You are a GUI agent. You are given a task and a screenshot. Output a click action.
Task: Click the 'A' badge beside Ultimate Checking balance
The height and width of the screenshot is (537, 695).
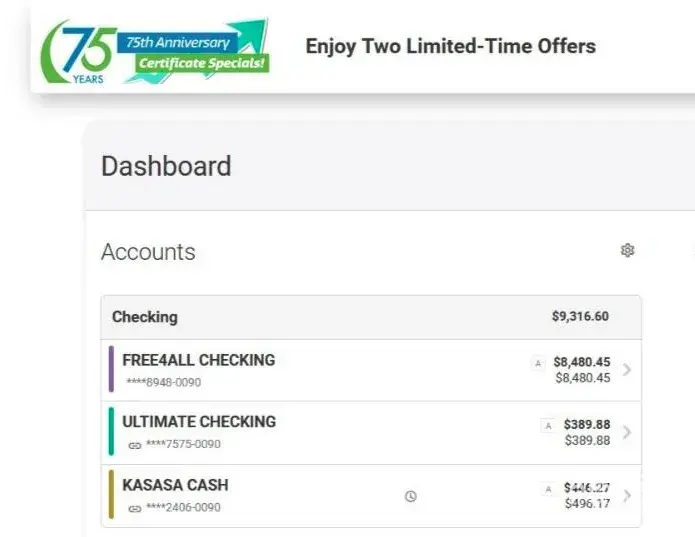(547, 426)
